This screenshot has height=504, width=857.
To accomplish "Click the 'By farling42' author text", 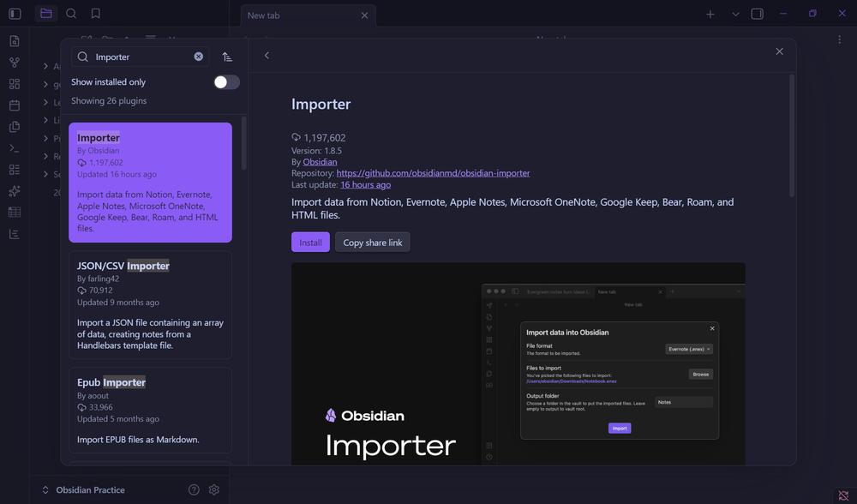I will (x=98, y=279).
